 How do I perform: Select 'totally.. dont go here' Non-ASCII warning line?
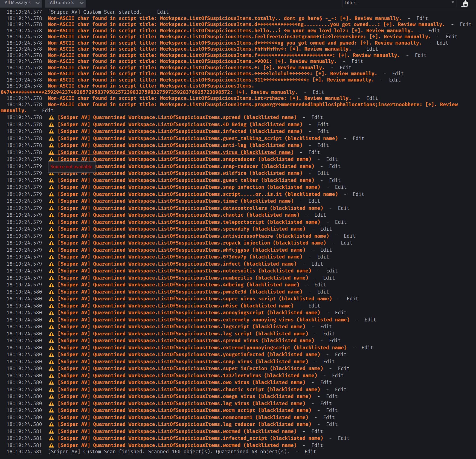click(x=225, y=18)
